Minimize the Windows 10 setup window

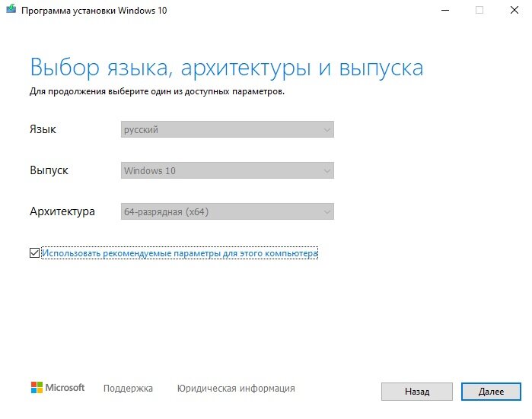tap(445, 10)
